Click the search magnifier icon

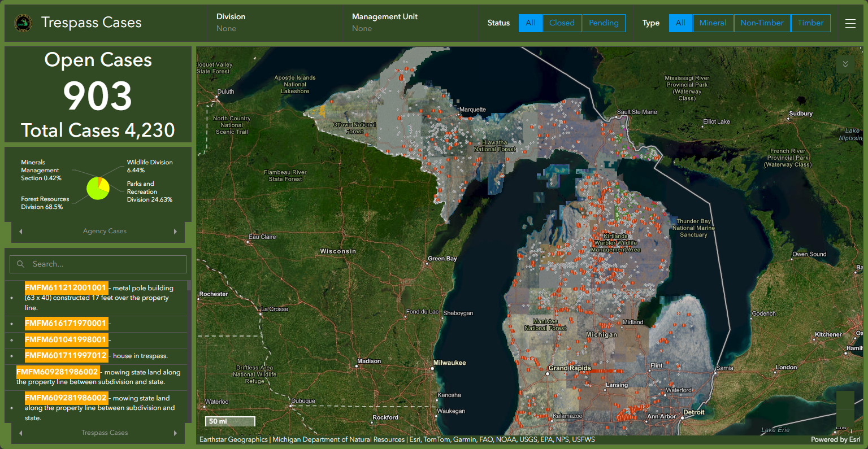(x=21, y=264)
